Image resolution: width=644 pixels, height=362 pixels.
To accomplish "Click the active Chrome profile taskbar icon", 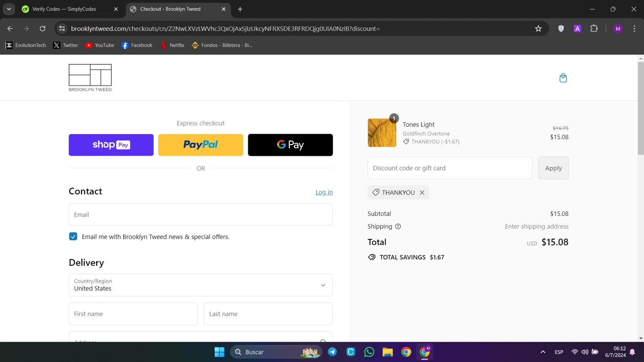I will click(425, 352).
